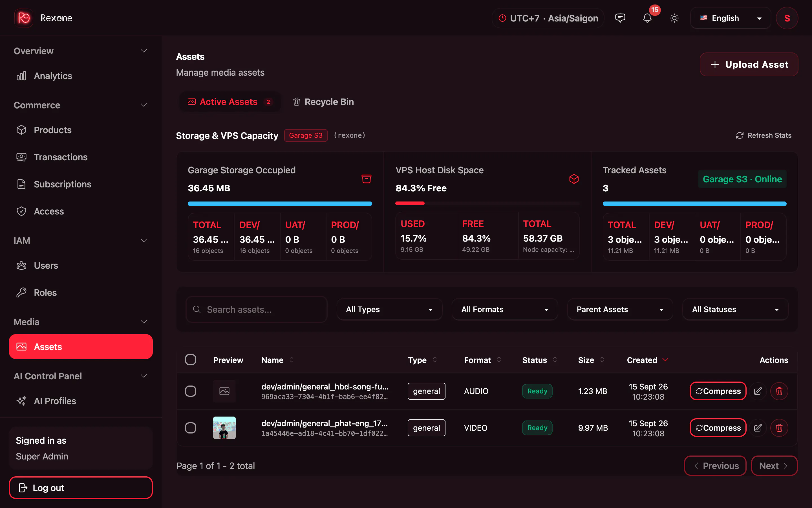Click the Log out button
The width and height of the screenshot is (812, 508).
81,487
